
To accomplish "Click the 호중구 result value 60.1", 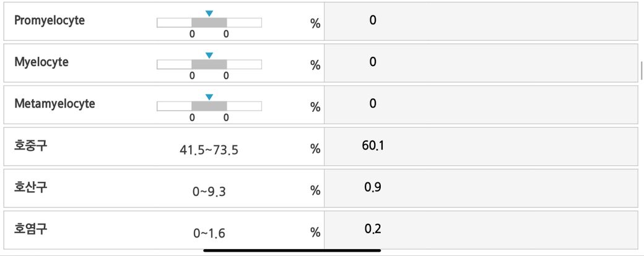I will pyautogui.click(x=373, y=146).
